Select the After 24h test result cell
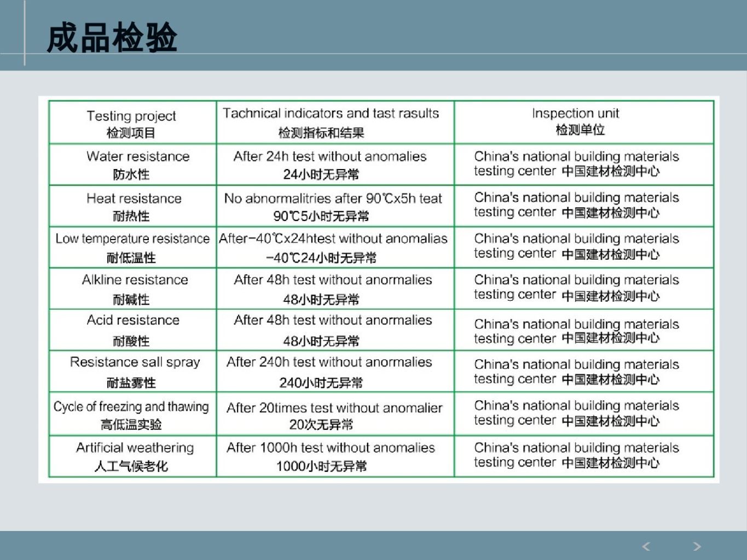747x560 pixels. click(330, 165)
